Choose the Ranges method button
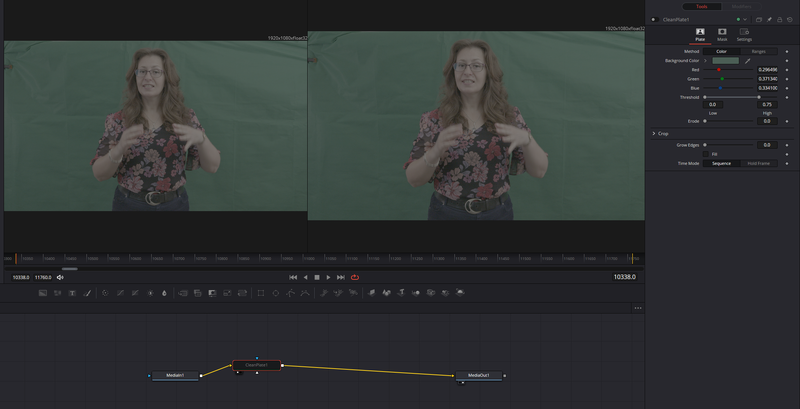 pyautogui.click(x=759, y=51)
